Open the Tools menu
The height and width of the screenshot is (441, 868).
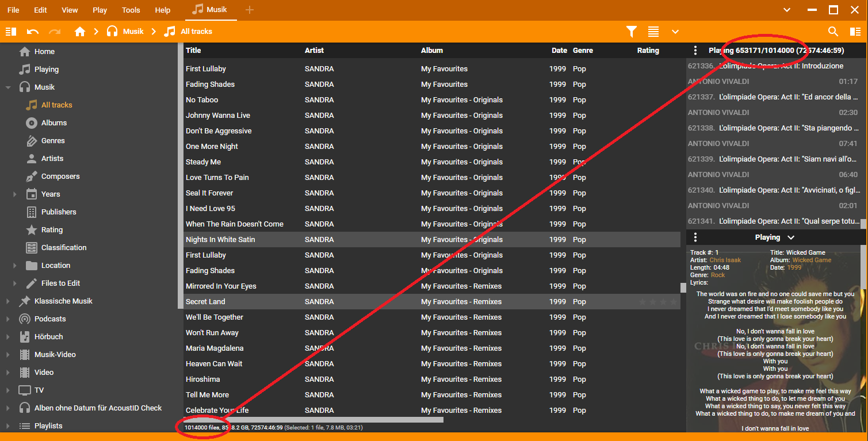131,10
